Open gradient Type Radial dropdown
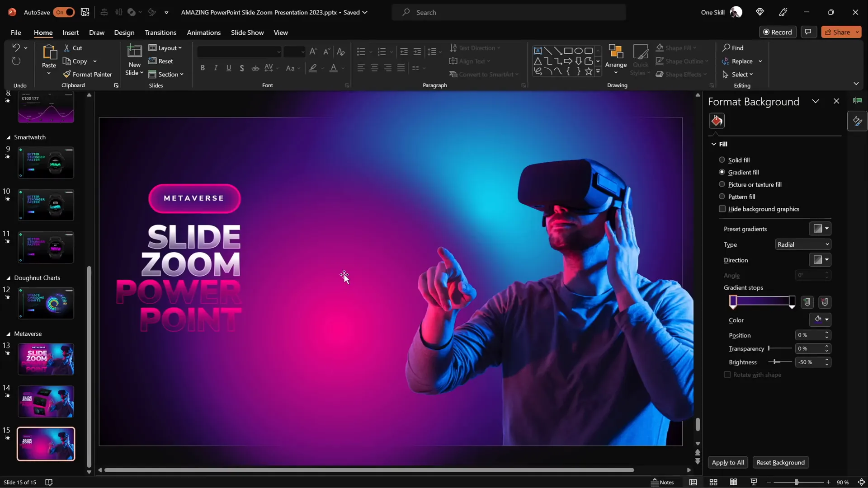 803,244
